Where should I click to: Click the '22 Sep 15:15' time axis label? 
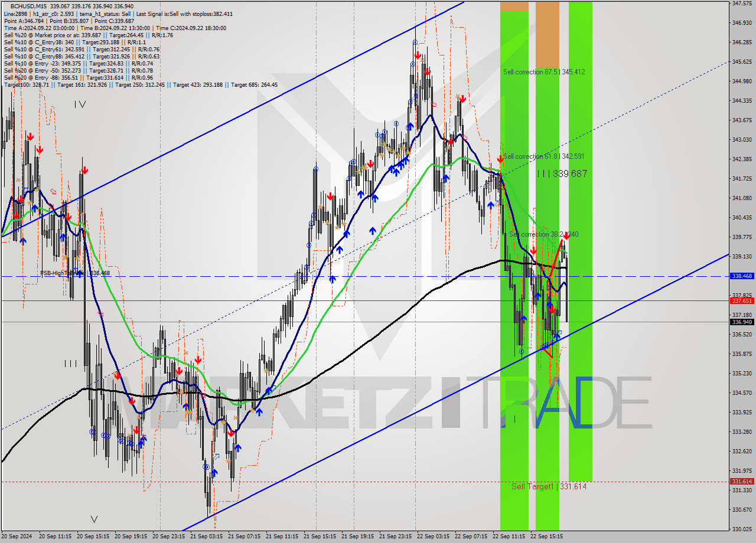pos(548,537)
